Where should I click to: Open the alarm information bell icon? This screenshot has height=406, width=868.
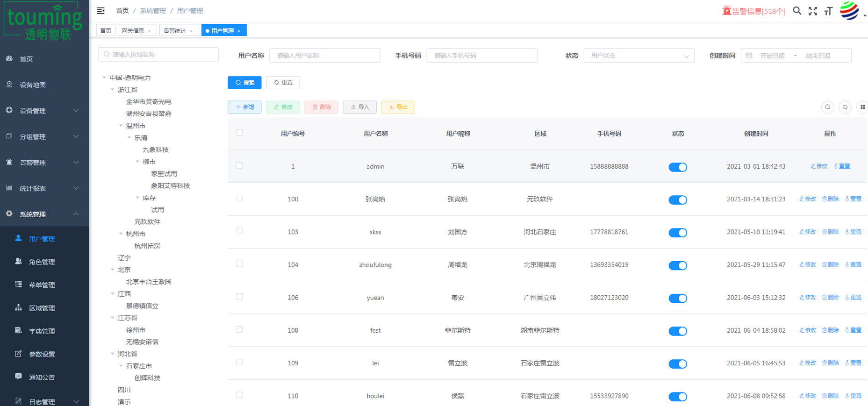(x=726, y=11)
